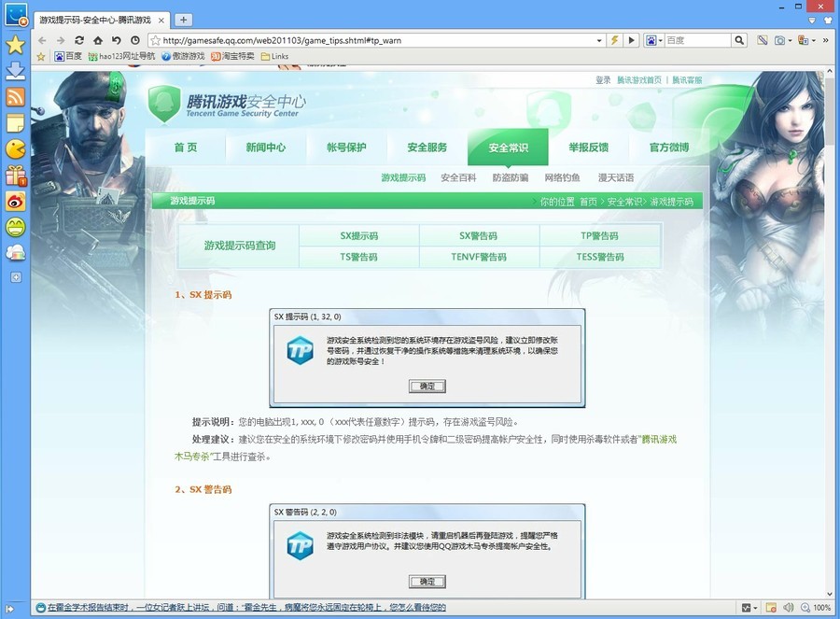Screen dimensions: 840x619
Task: Open the yellow sticky notes sidebar icon
Action: [x=15, y=123]
